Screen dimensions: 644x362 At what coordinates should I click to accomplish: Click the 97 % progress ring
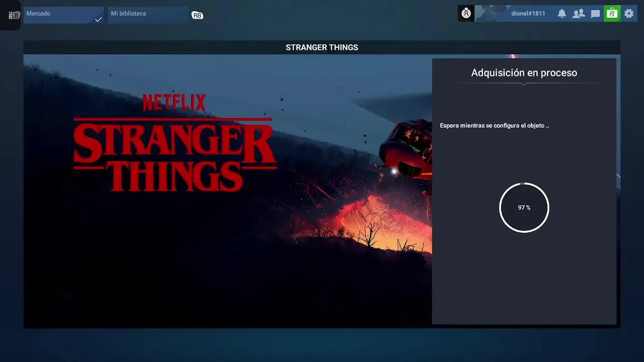(x=524, y=208)
